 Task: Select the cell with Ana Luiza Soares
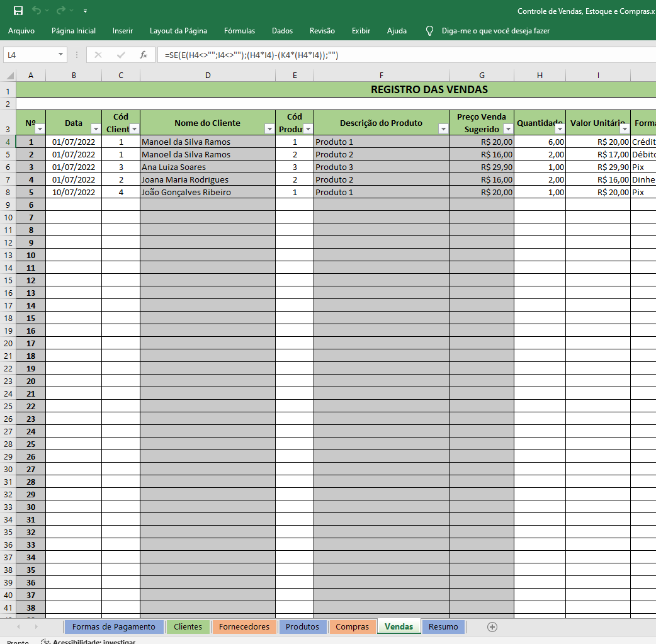pos(207,167)
